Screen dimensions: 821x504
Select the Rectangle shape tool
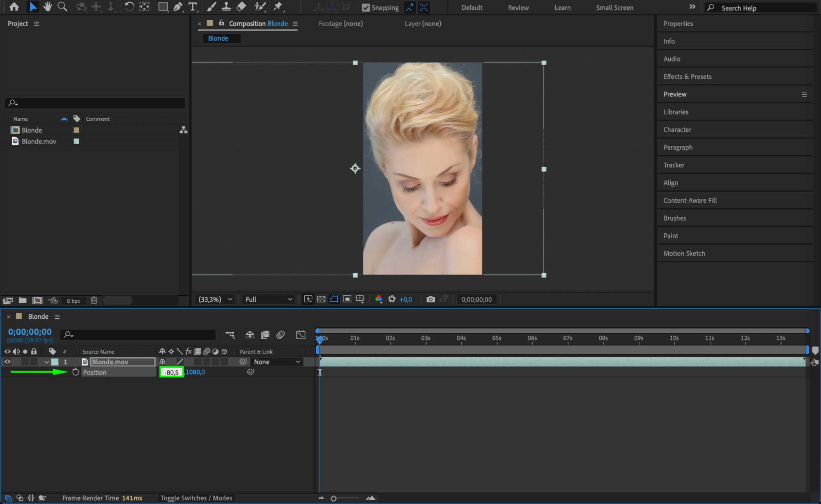click(163, 7)
